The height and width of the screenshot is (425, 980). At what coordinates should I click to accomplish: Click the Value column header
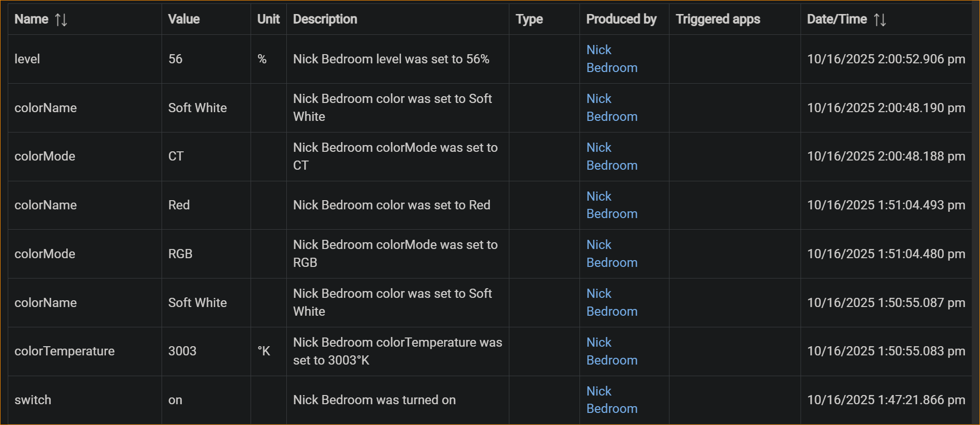tap(184, 19)
